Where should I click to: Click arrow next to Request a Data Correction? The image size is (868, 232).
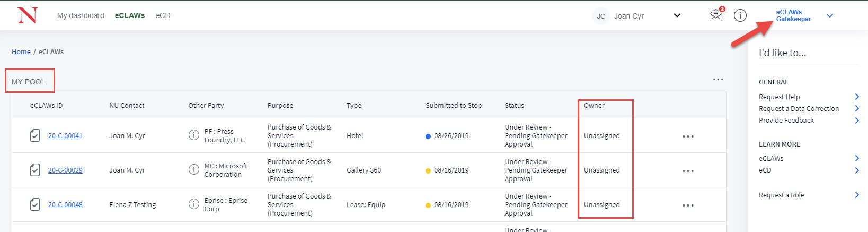point(857,108)
